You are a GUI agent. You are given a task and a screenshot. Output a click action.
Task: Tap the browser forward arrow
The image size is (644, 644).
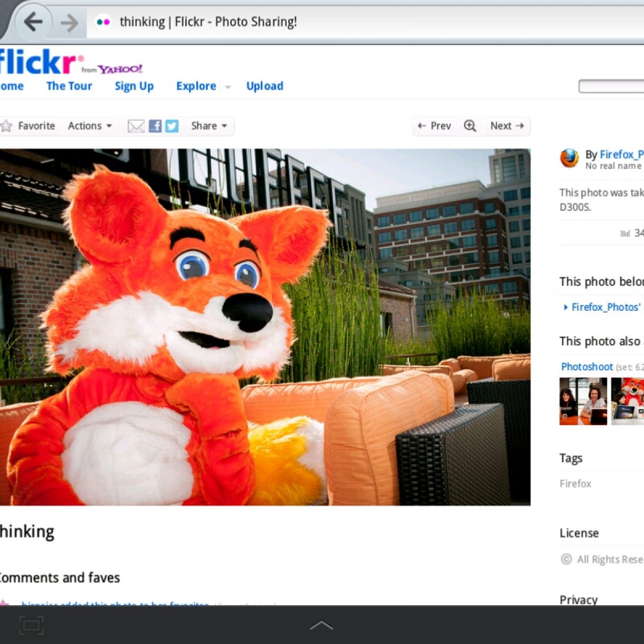pos(69,23)
